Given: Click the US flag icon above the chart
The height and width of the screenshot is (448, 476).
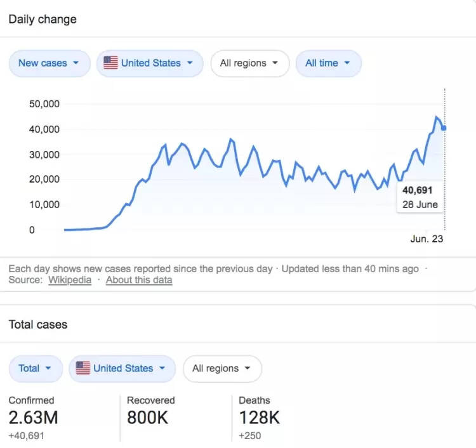Looking at the screenshot, I should [110, 63].
